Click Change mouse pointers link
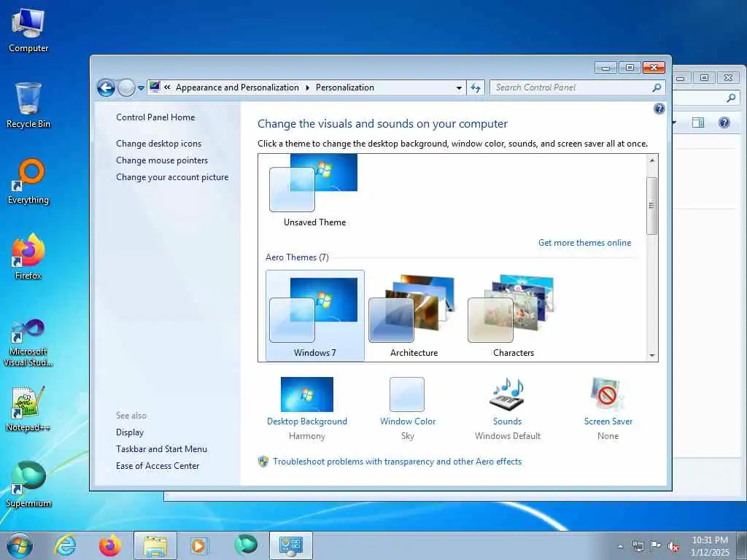747x560 pixels. click(162, 160)
